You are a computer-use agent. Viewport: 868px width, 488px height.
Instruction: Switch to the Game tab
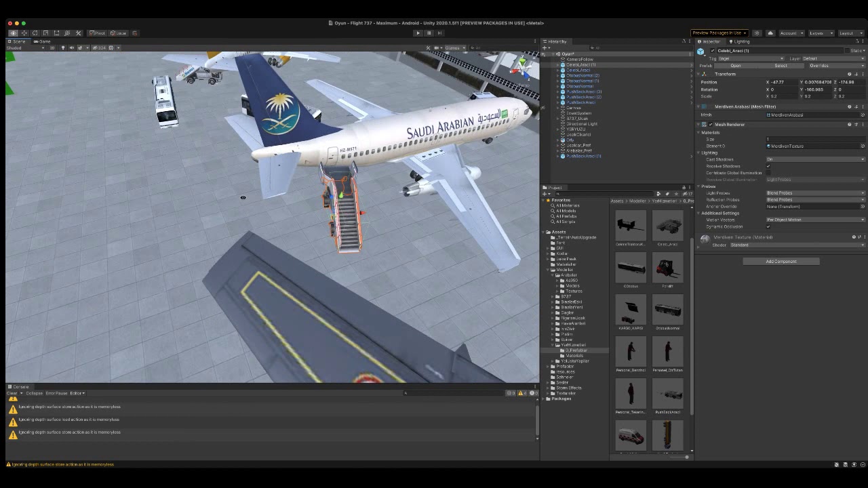point(43,41)
